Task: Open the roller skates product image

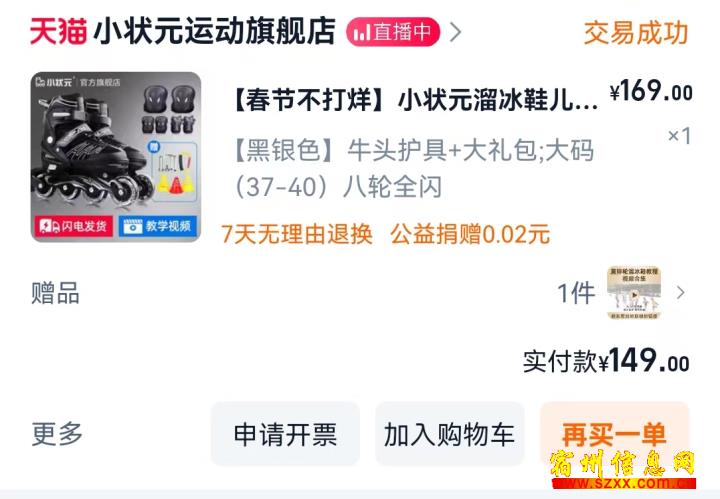Action: pos(116,157)
